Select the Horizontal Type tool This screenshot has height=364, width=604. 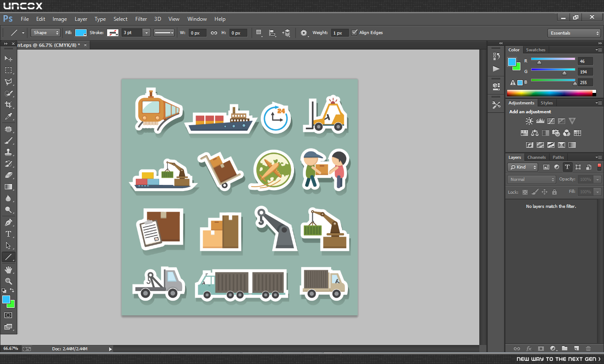point(8,234)
